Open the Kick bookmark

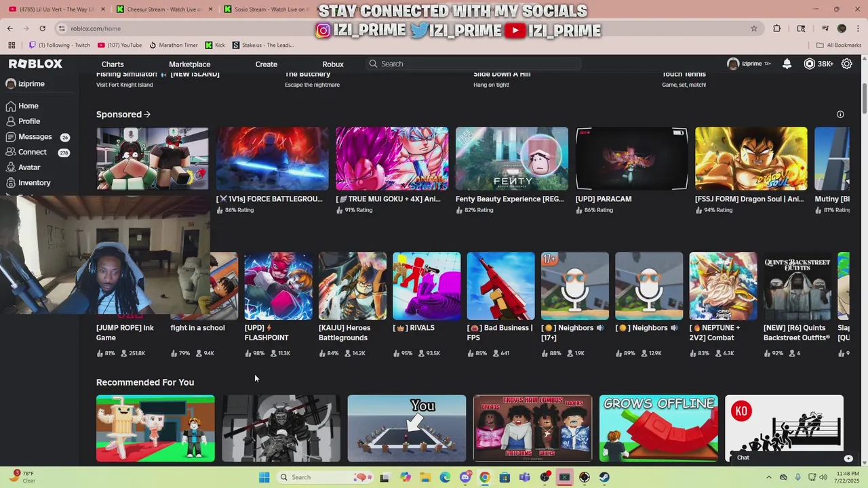click(x=215, y=45)
